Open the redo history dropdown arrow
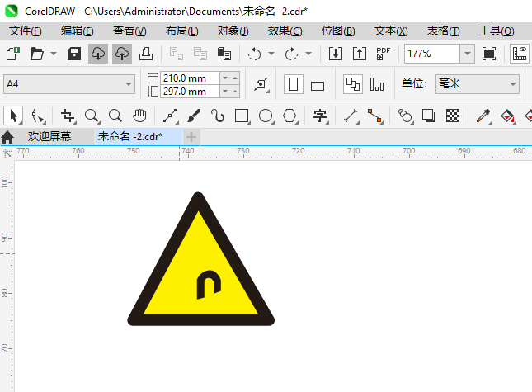Screen dimensions: 532x392 [x=308, y=54]
